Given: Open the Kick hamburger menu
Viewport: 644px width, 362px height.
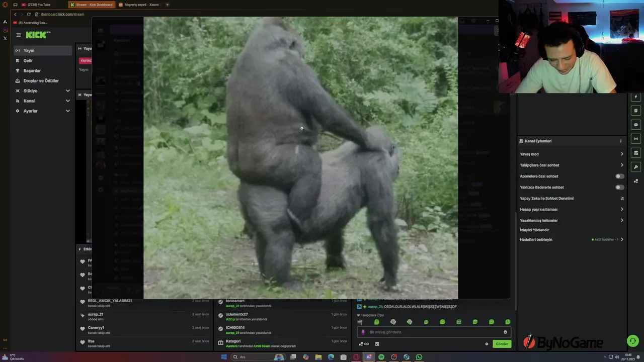Looking at the screenshot, I should [18, 35].
